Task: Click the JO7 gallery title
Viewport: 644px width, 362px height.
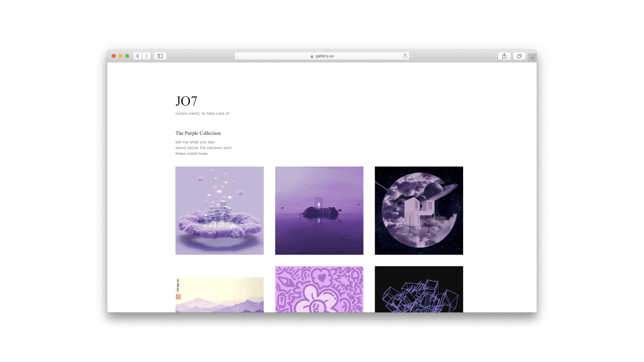Action: pos(186,101)
